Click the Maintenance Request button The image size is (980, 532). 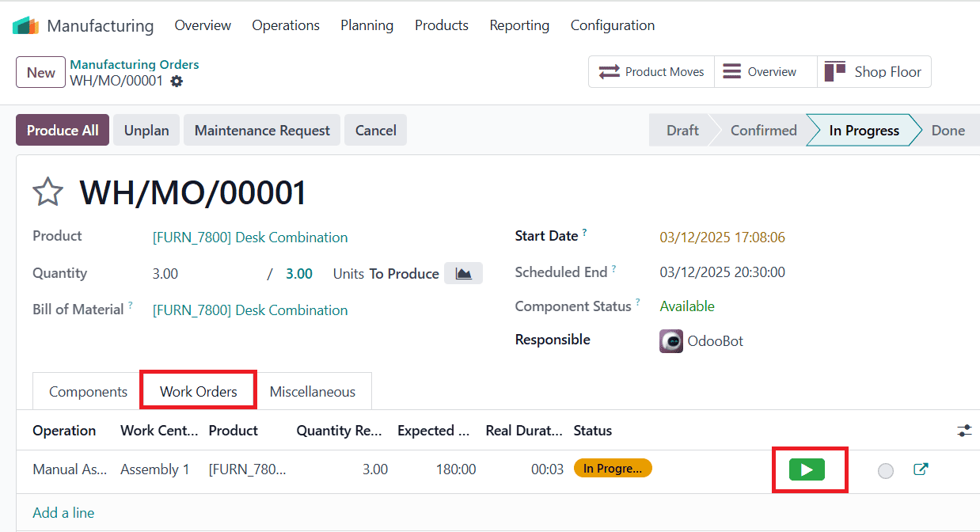(x=262, y=131)
